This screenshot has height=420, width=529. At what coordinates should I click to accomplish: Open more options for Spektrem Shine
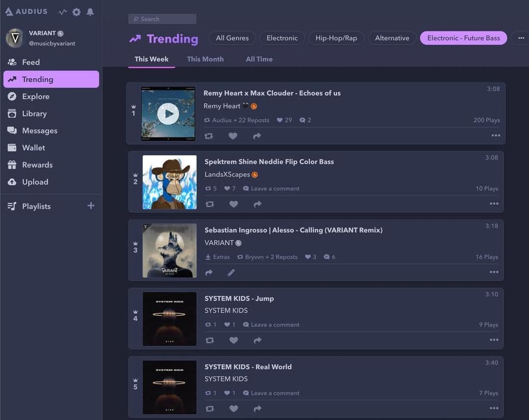click(x=494, y=204)
